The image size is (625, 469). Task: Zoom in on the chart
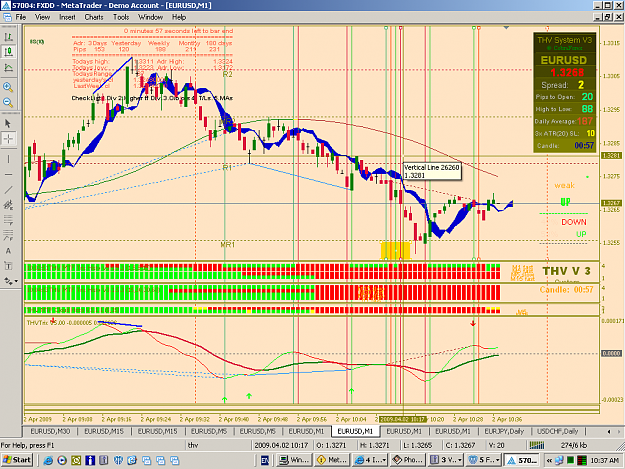pos(8,86)
